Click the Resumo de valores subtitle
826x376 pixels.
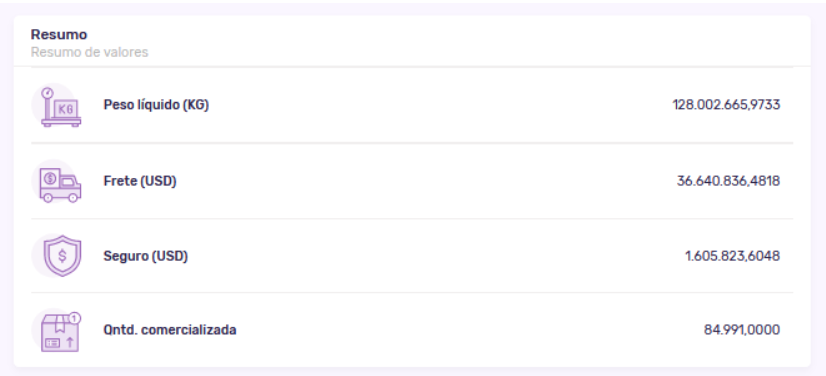pyautogui.click(x=90, y=52)
